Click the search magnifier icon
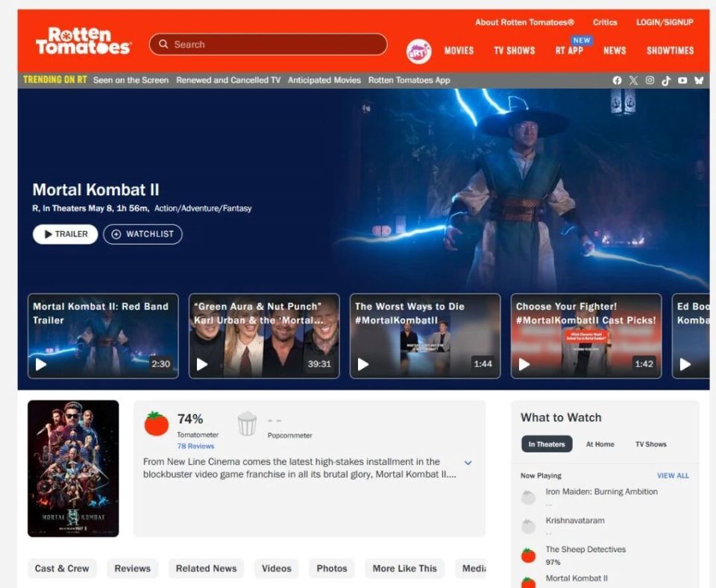 point(163,44)
